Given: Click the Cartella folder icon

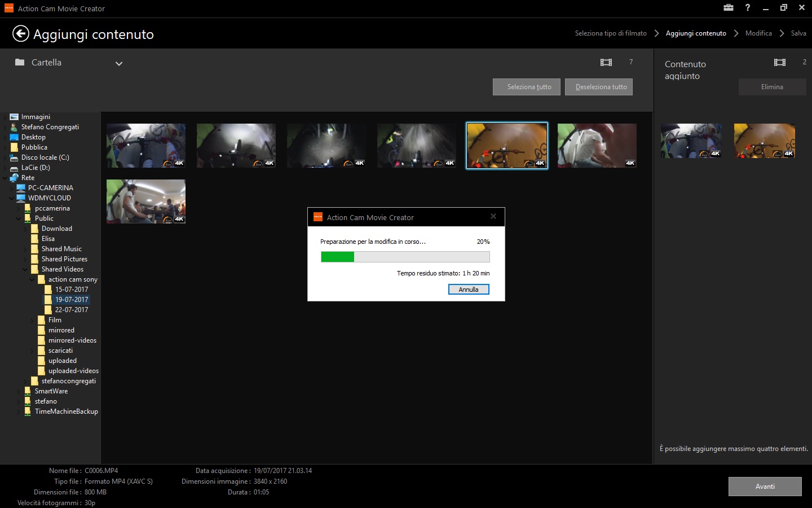Looking at the screenshot, I should click(21, 62).
